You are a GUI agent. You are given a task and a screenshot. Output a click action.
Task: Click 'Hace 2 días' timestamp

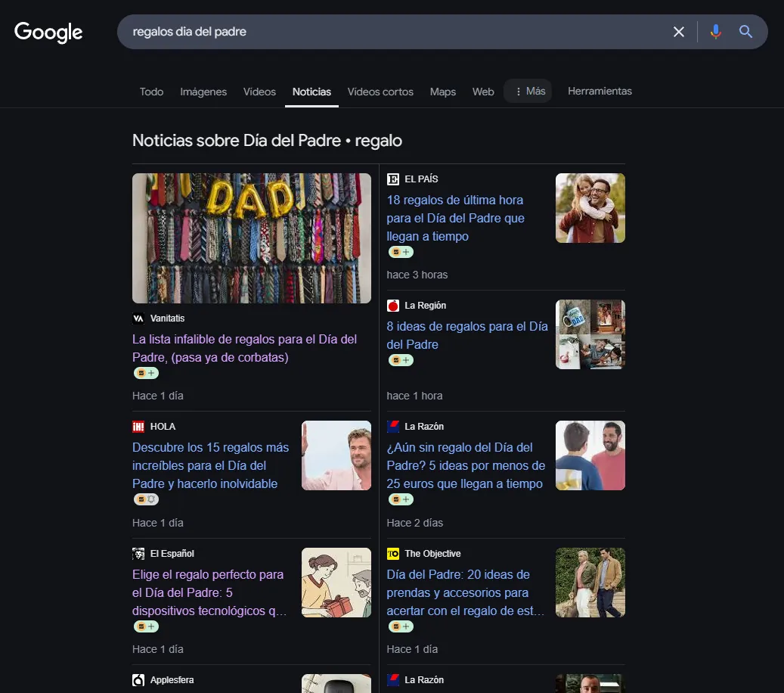pyautogui.click(x=415, y=523)
